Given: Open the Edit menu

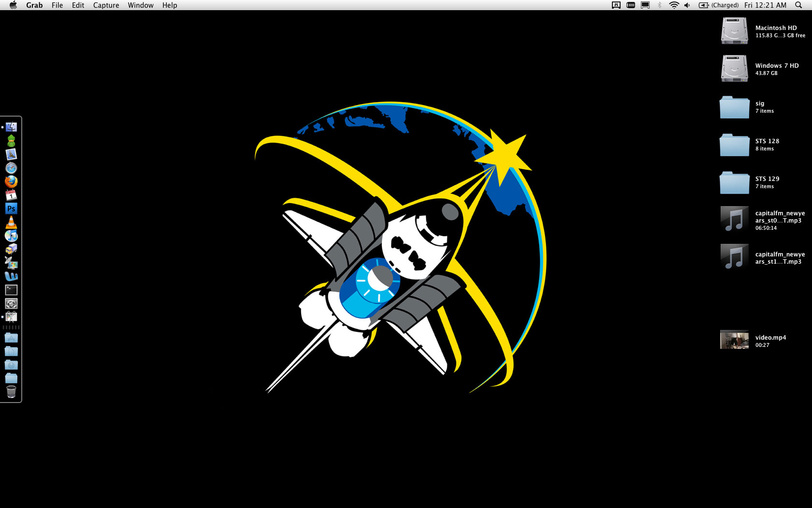Looking at the screenshot, I should (78, 5).
